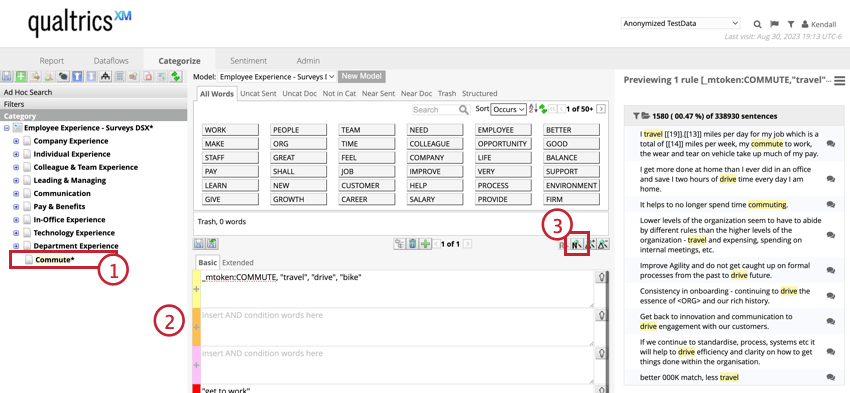Open the Sort Occurs dropdown
Viewport: 850px width, 393px height.
coord(508,109)
